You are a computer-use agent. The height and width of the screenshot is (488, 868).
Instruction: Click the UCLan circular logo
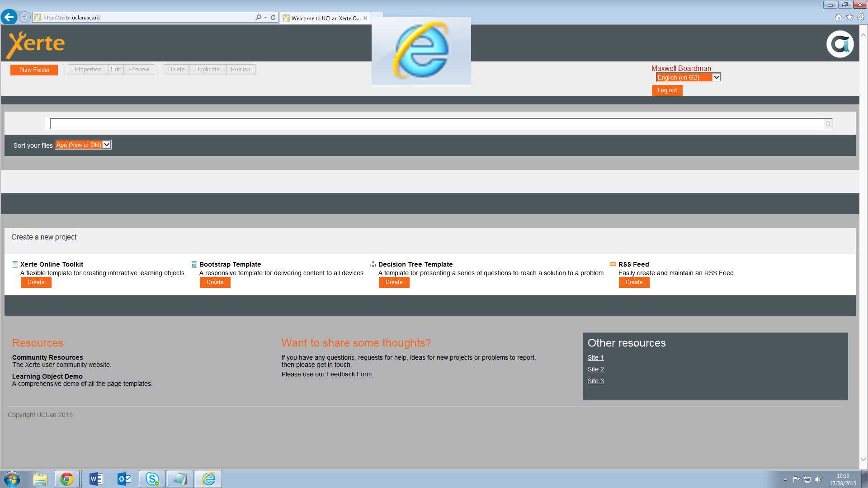(x=840, y=44)
